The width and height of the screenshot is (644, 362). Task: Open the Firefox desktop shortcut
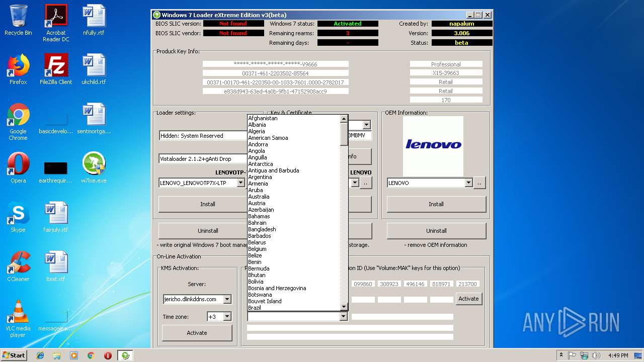point(18,69)
